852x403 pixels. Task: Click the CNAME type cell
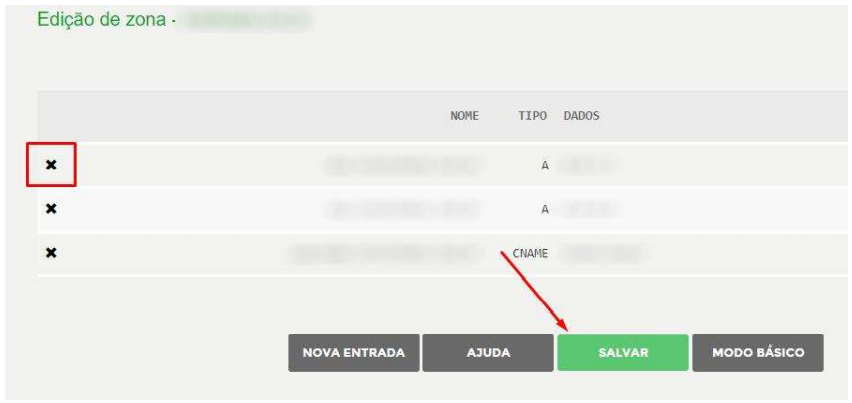point(530,254)
